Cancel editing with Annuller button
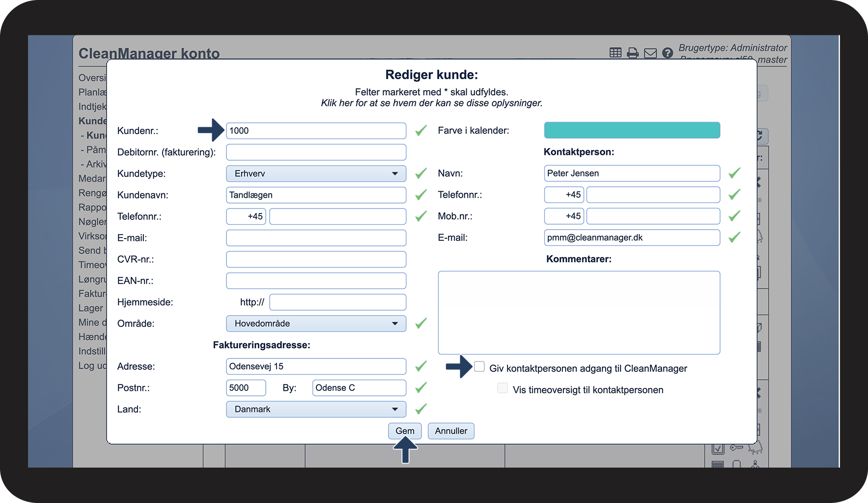The height and width of the screenshot is (503, 868). pos(451,431)
